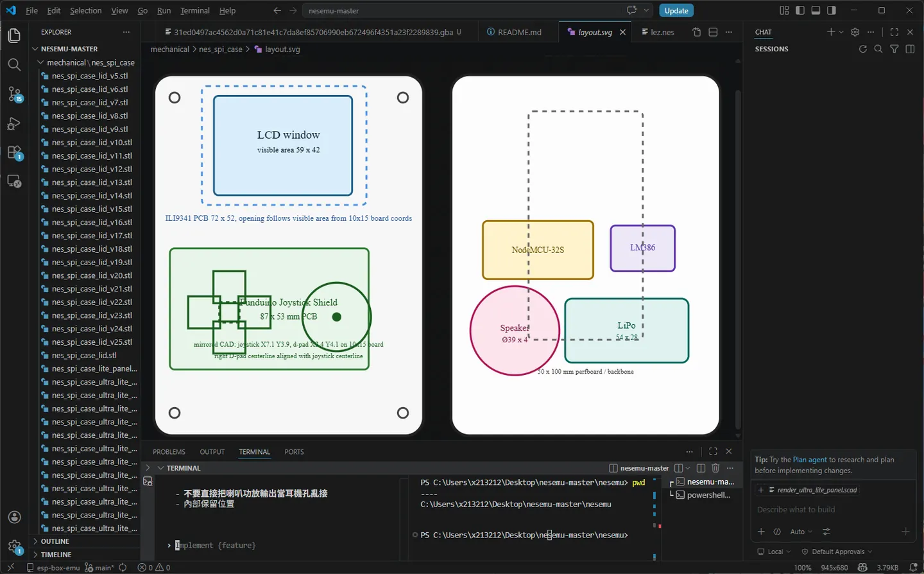Image resolution: width=924 pixels, height=574 pixels.
Task: Open nes_spi_case_lid_v12.stl in explorer
Action: pos(91,169)
